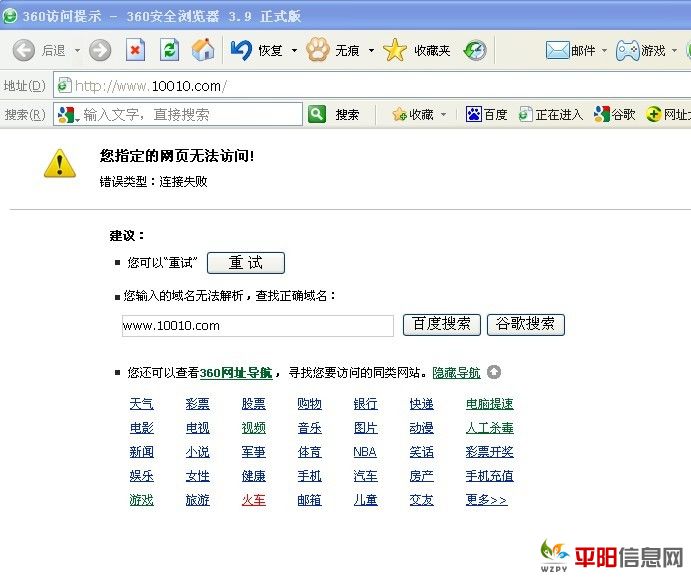691x581 pixels.
Task: Open the 音乐 link
Action: coord(309,428)
